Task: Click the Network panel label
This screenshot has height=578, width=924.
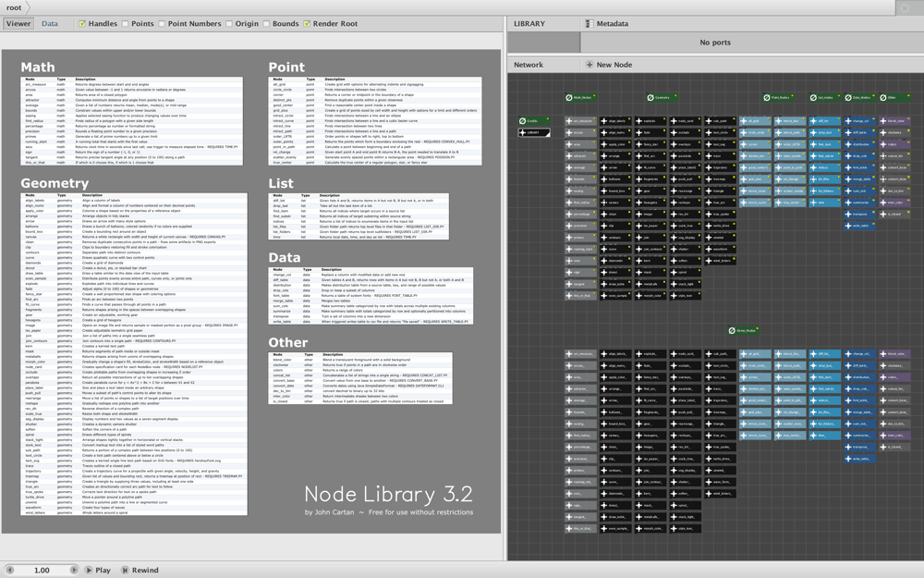Action: click(x=529, y=65)
